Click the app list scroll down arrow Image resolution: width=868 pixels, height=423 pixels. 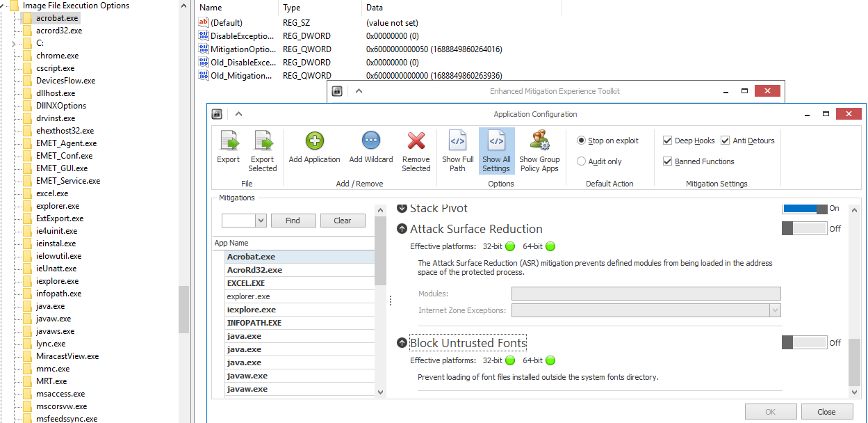[380, 392]
